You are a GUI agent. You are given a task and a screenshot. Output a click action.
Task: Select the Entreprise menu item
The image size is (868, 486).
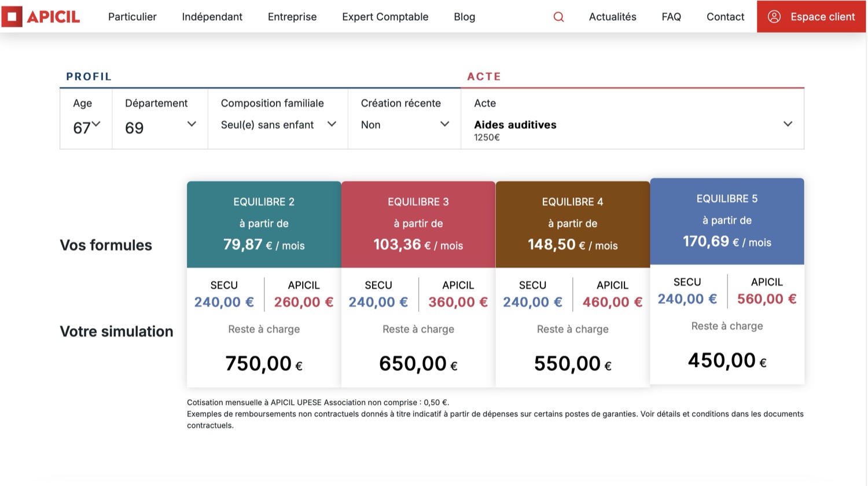pos(292,17)
